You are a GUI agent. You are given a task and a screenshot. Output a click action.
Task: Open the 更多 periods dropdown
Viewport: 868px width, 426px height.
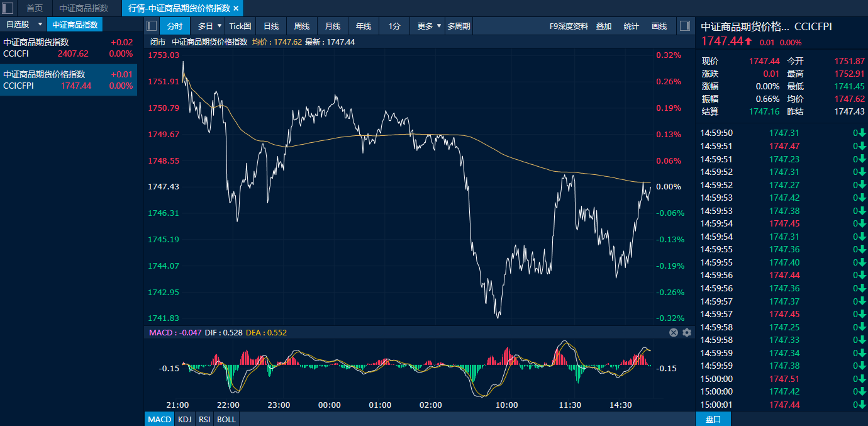click(438, 26)
